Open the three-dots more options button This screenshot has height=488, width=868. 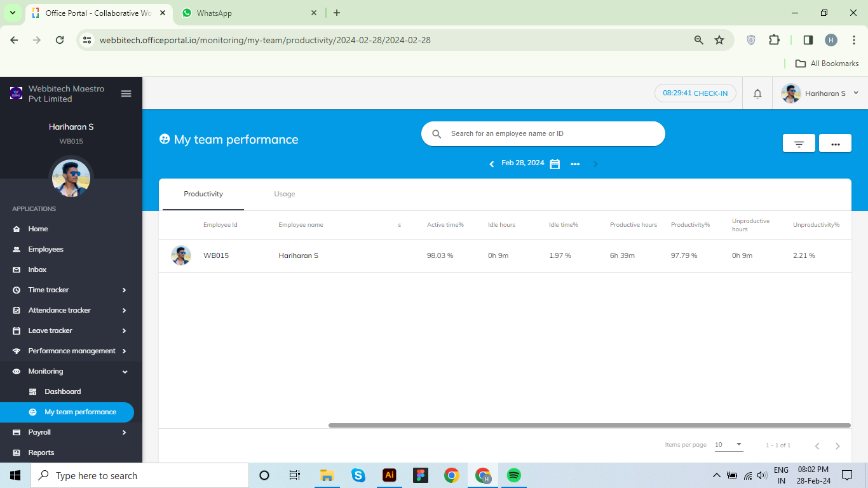835,144
